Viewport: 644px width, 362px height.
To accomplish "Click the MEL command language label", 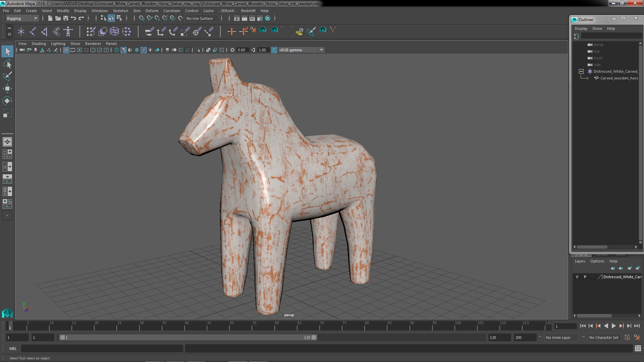I will [x=13, y=349].
